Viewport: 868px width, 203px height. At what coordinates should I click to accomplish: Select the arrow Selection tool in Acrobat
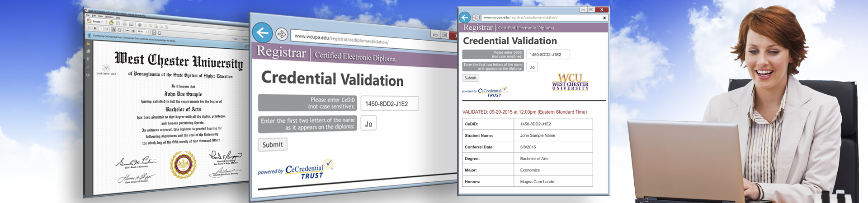coord(113,30)
